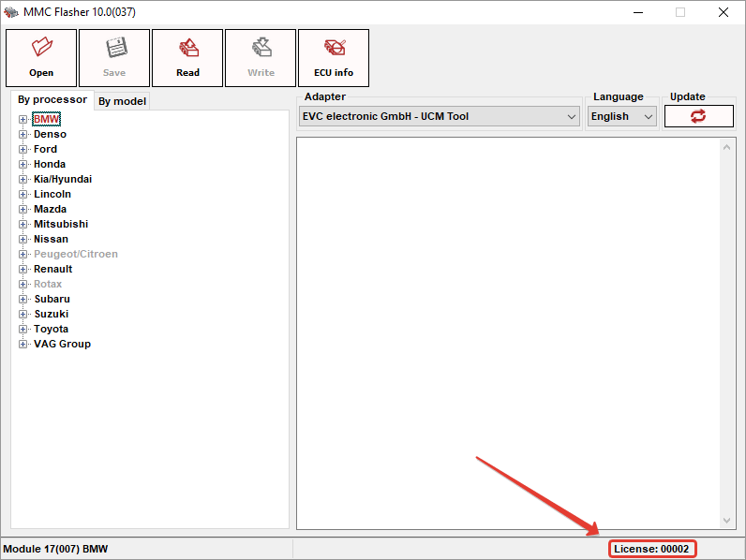The height and width of the screenshot is (560, 746).
Task: Expand the Rotax tree node
Action: click(22, 285)
